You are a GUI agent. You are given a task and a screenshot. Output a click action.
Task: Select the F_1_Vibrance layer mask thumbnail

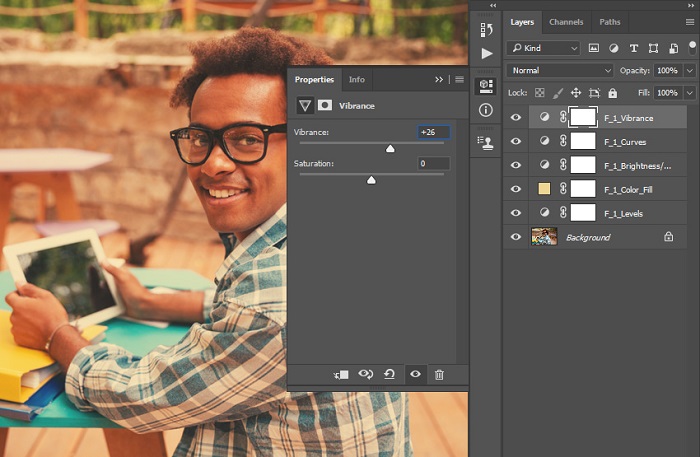point(583,117)
